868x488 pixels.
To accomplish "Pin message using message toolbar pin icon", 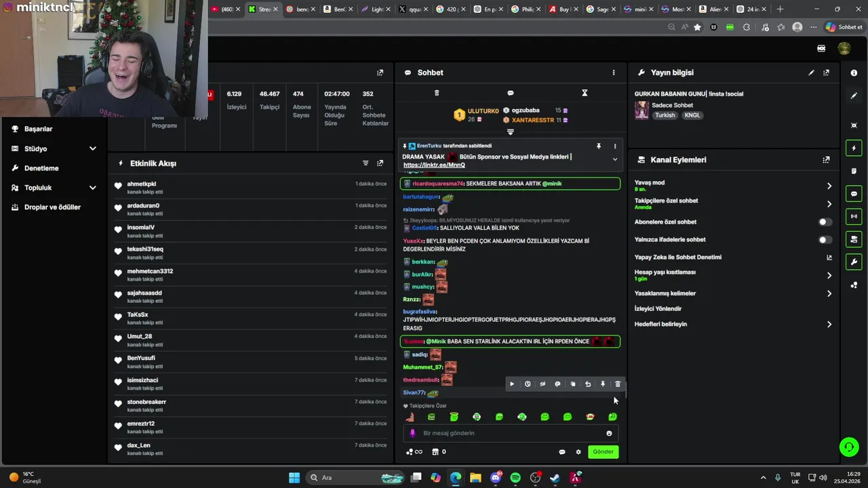I will pos(603,384).
